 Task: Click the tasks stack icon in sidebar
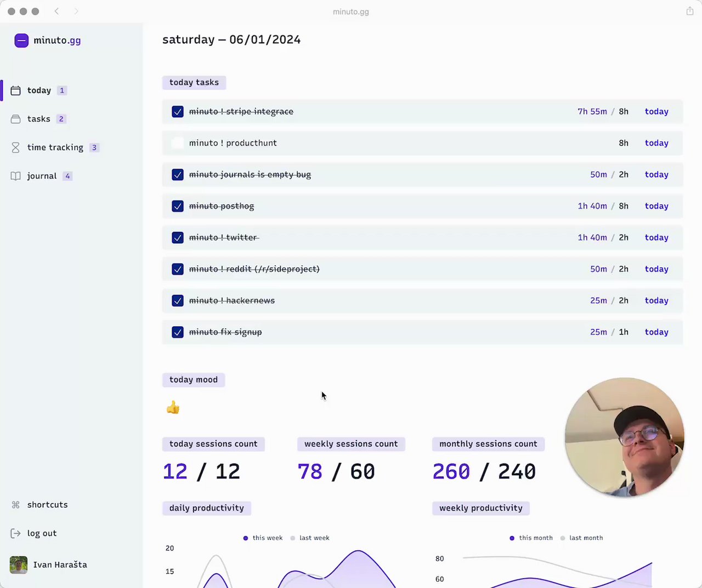16,119
